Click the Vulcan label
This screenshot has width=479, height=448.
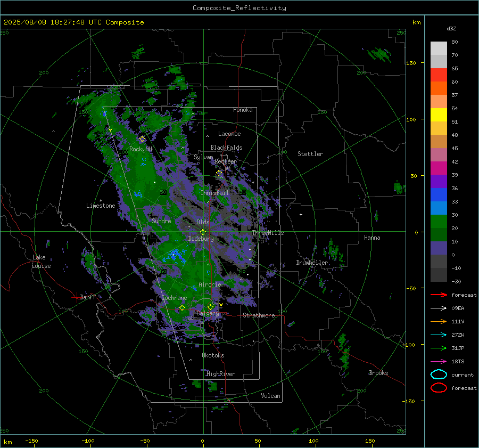[270, 396]
